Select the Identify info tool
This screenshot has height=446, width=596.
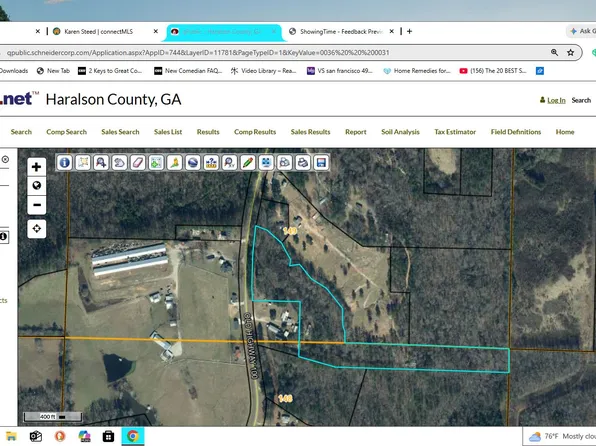tap(64, 163)
